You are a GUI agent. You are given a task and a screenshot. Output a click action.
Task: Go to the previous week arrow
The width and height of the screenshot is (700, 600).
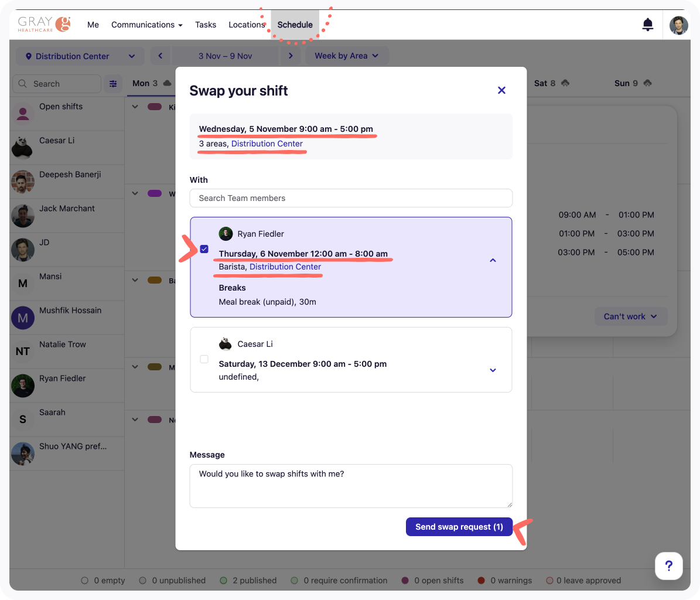pyautogui.click(x=161, y=56)
